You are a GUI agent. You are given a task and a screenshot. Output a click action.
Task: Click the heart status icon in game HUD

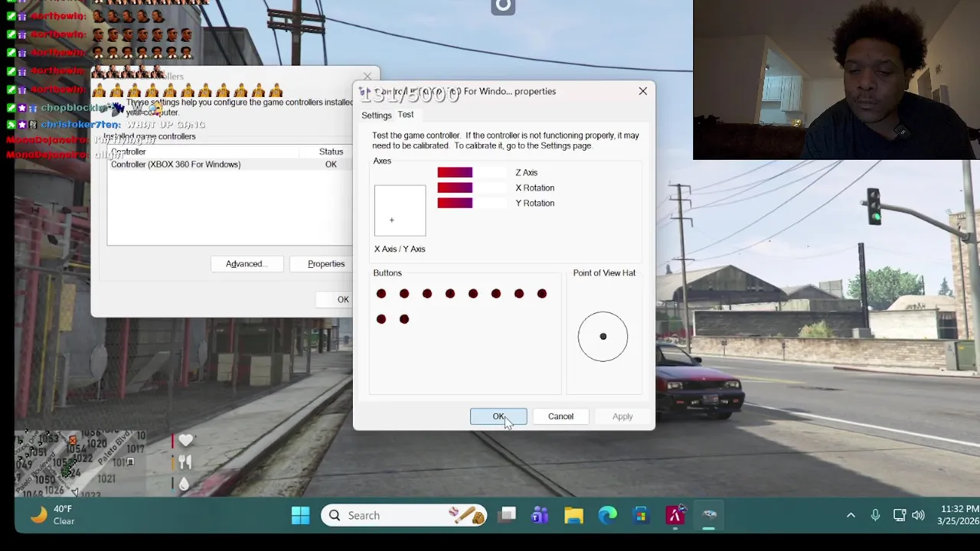[x=185, y=440]
